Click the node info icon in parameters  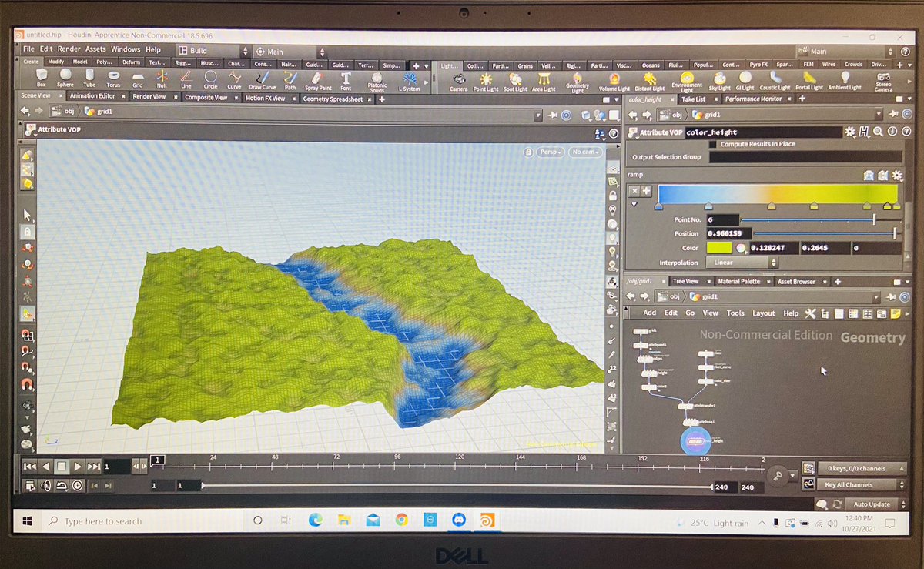(x=891, y=132)
